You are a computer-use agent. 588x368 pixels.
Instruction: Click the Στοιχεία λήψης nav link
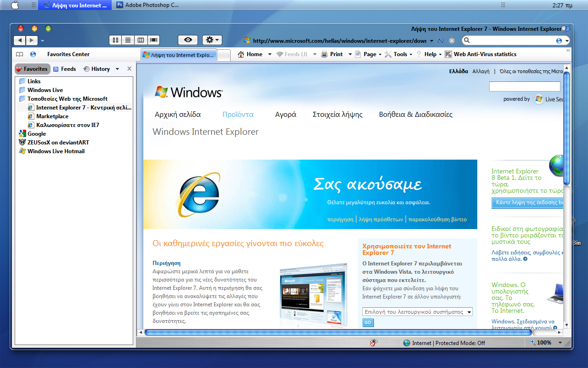pos(338,115)
